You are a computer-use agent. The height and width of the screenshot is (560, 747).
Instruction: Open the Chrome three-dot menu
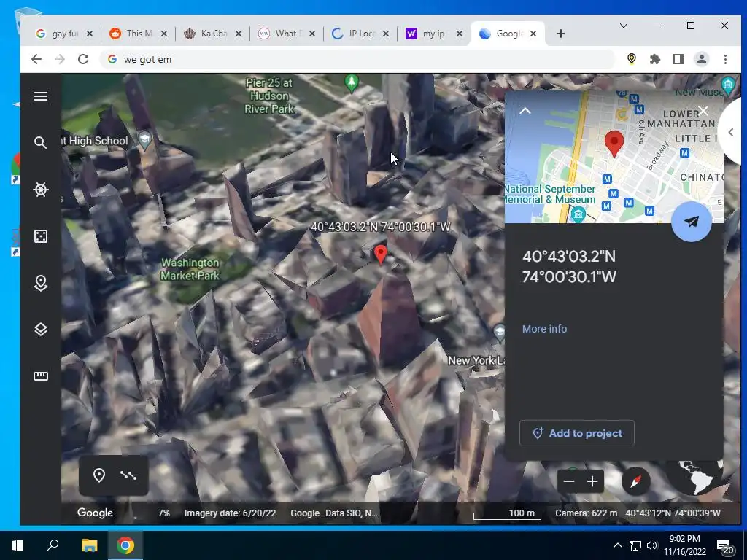click(x=725, y=59)
